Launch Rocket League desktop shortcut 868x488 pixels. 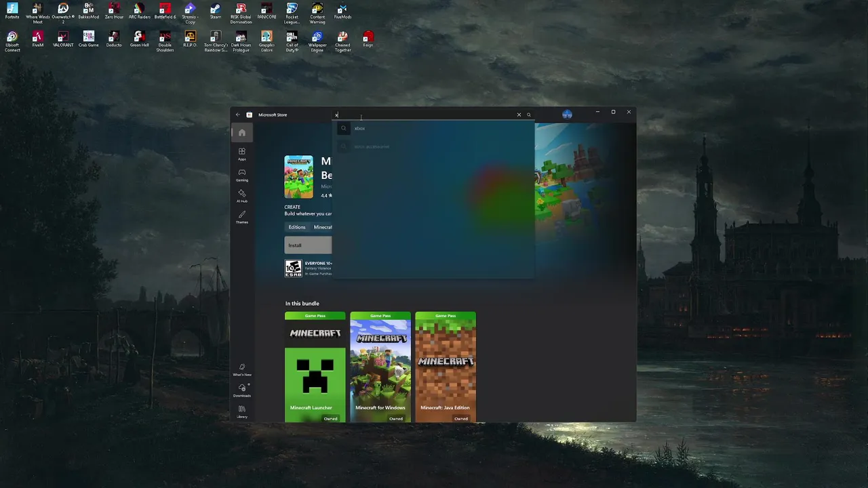[292, 14]
